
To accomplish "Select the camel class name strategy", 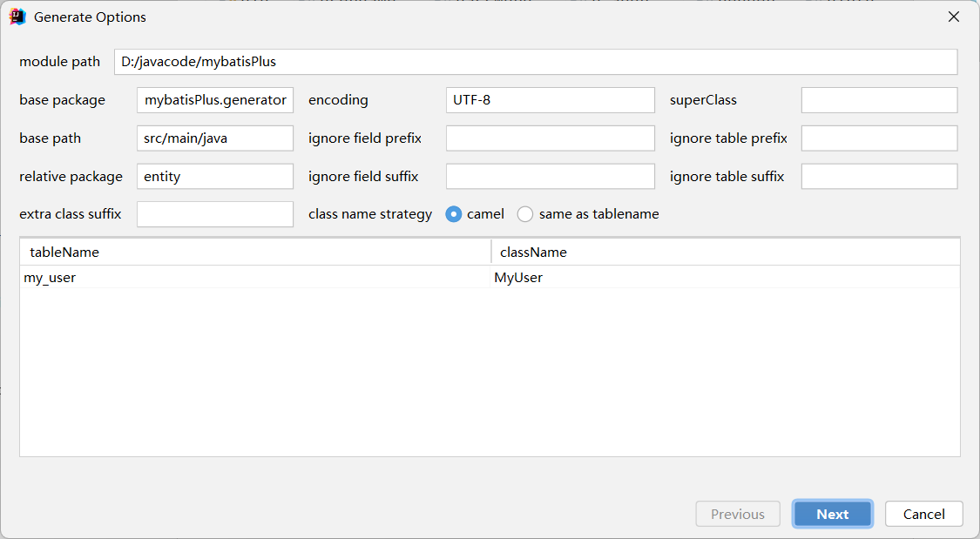I will [x=454, y=214].
